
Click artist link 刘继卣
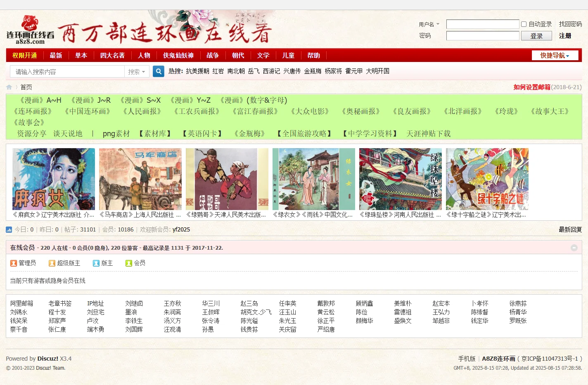coord(134,303)
